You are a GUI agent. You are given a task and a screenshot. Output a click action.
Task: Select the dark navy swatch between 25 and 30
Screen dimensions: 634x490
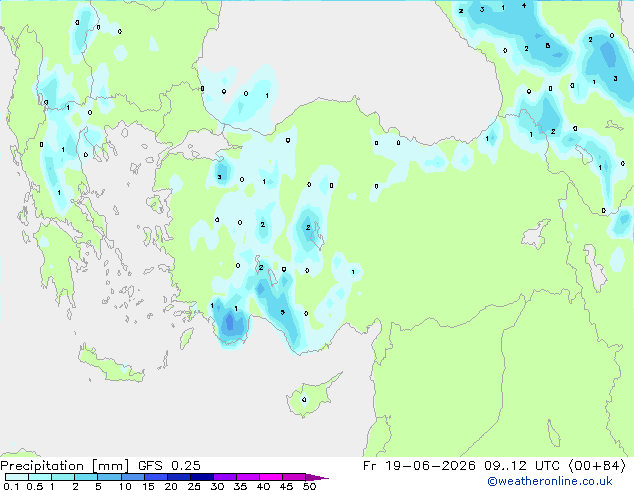click(202, 477)
